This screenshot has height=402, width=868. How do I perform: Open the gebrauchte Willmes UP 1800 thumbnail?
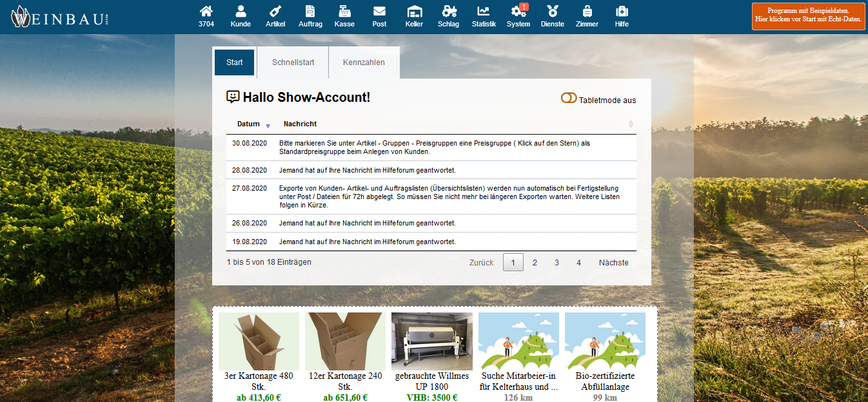tap(431, 341)
